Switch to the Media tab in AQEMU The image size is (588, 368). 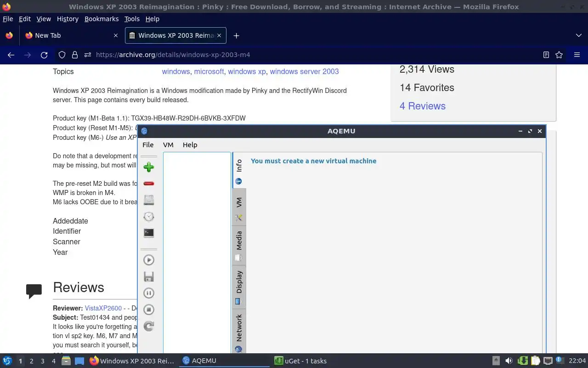pyautogui.click(x=239, y=245)
